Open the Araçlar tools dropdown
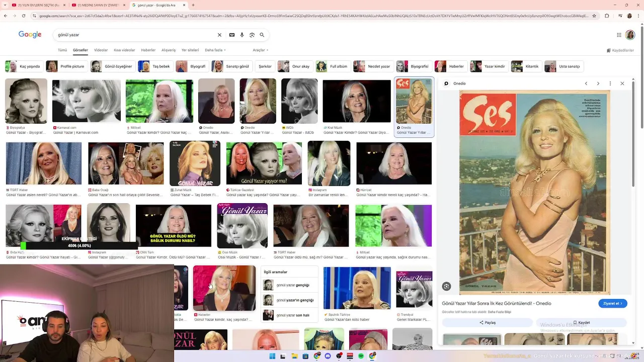 (260, 50)
